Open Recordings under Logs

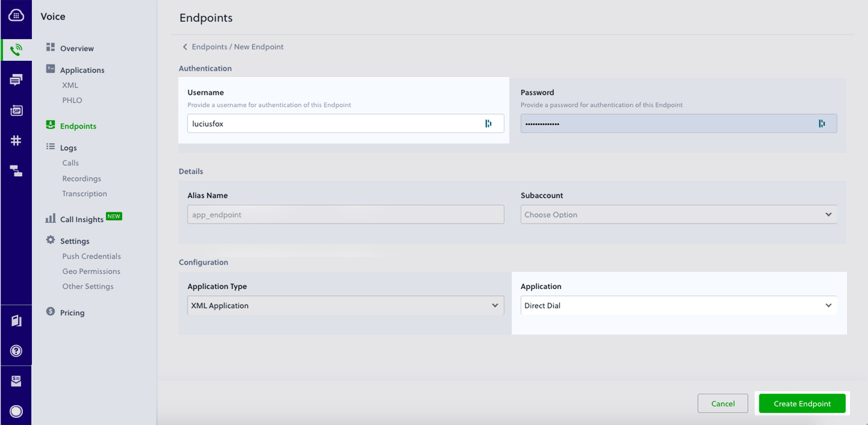point(81,178)
